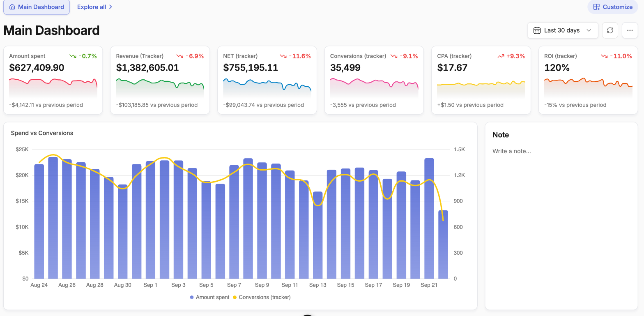Image resolution: width=644 pixels, height=316 pixels.
Task: Click the chevron arrow of Last 30 days
Action: pyautogui.click(x=589, y=30)
